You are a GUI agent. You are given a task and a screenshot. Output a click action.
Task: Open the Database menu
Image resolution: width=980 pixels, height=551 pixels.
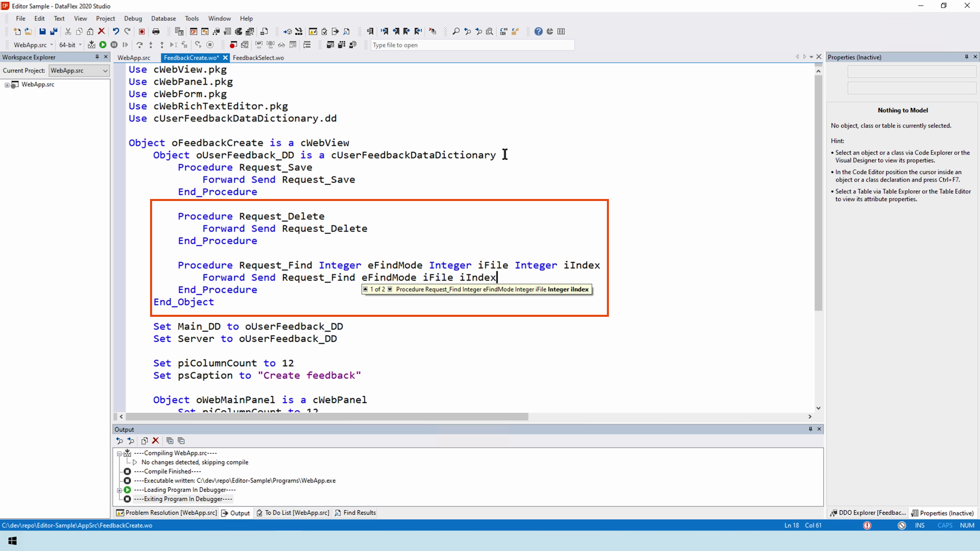pos(163,18)
